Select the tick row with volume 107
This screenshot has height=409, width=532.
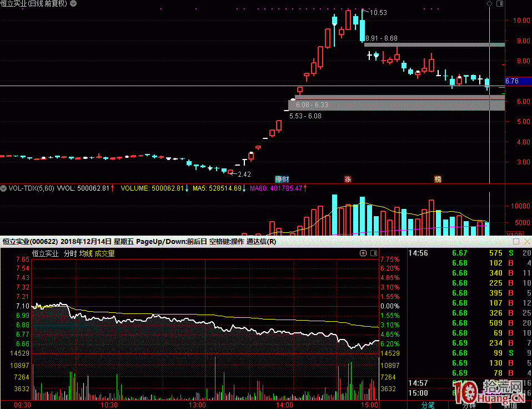click(470, 303)
